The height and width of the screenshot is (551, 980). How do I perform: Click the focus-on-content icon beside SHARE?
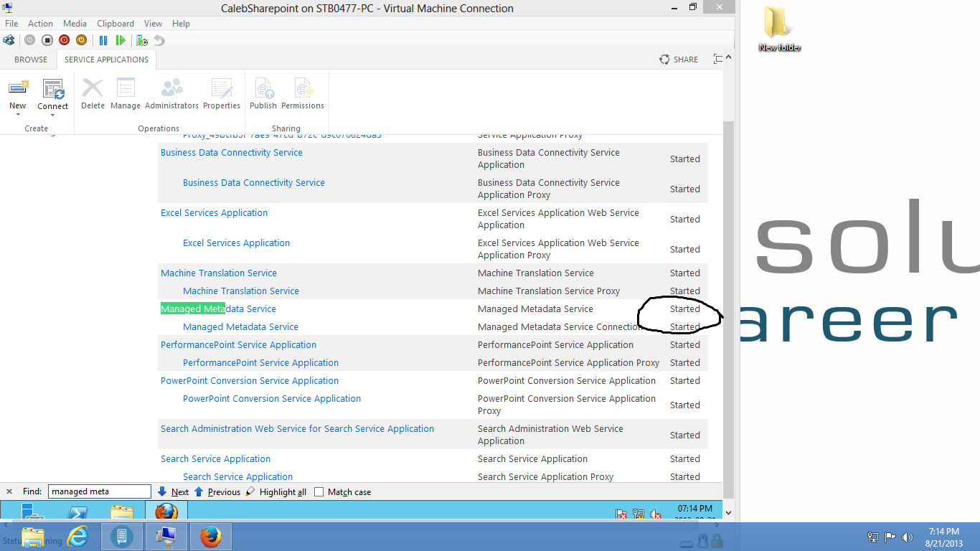pos(717,60)
